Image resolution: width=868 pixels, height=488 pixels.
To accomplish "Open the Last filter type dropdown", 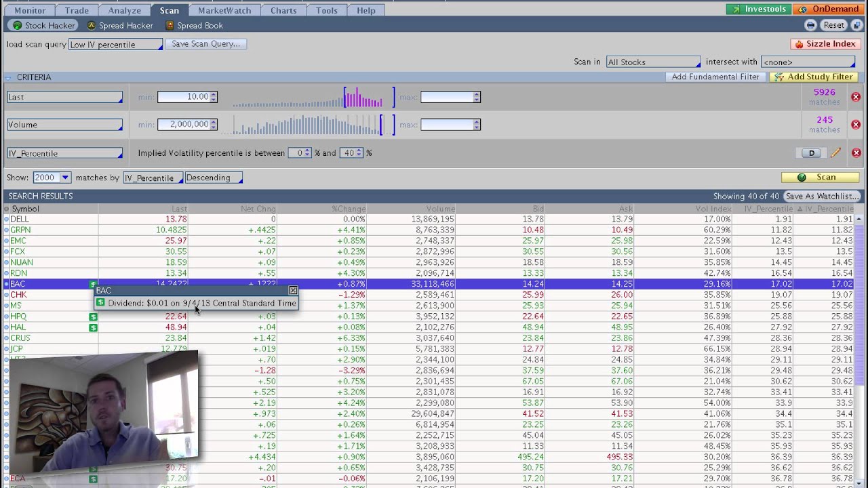I will click(x=64, y=97).
